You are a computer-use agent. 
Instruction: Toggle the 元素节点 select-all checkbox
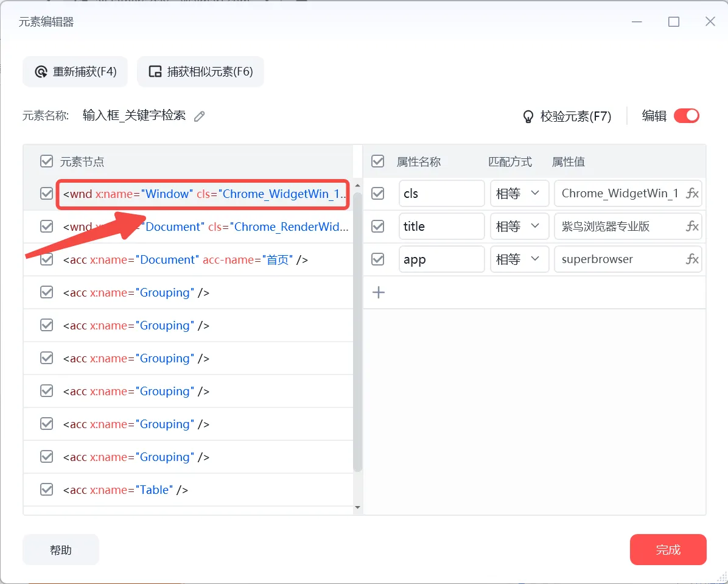[x=46, y=161]
